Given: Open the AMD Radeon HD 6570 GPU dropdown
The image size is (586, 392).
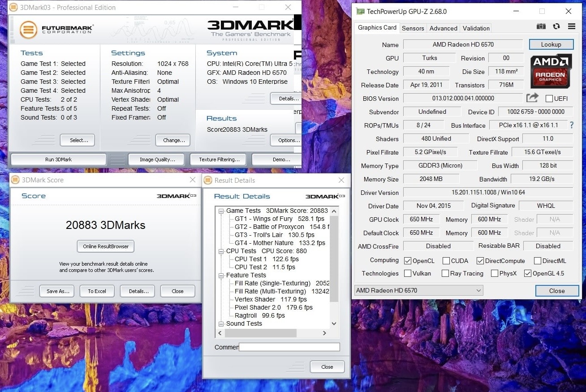Looking at the screenshot, I should pos(418,290).
